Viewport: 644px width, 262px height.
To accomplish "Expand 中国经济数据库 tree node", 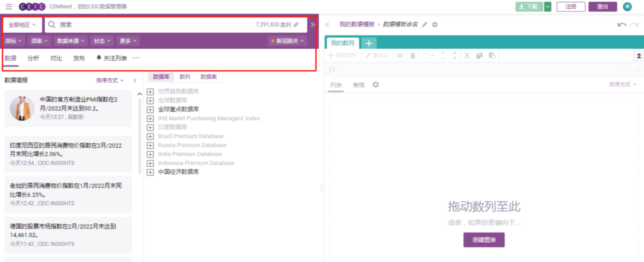I will pos(150,172).
